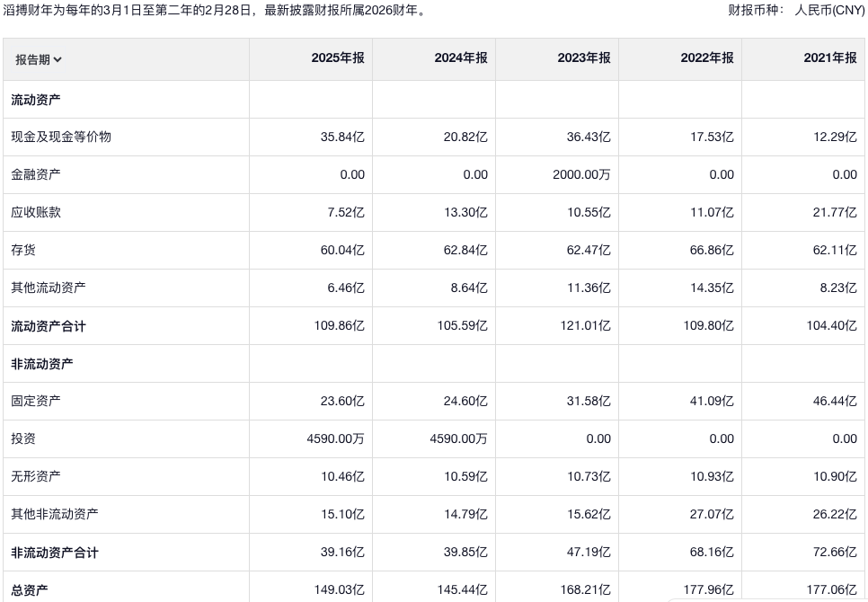Image resolution: width=868 pixels, height=602 pixels.
Task: Click the 无形资产 row label
Action: coord(36,477)
